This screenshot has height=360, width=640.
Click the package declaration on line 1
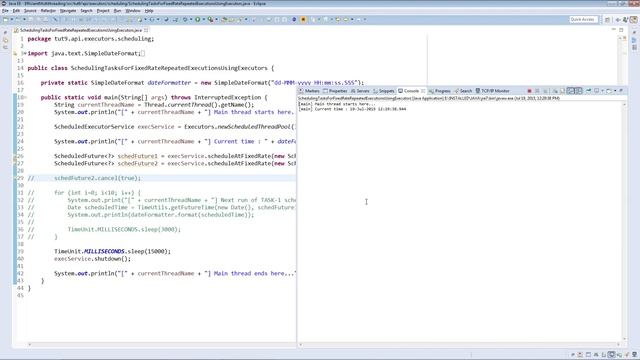tap(91, 39)
